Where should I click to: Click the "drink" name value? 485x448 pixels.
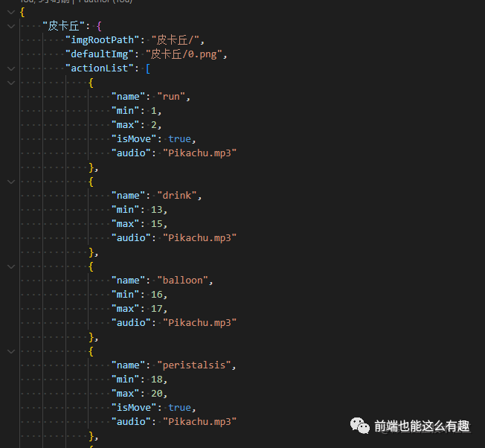(x=177, y=196)
